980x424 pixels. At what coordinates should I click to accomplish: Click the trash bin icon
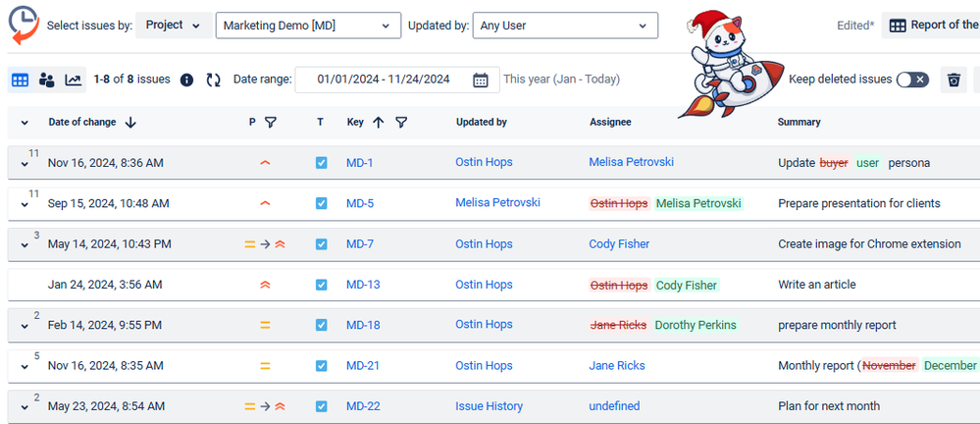[x=954, y=80]
